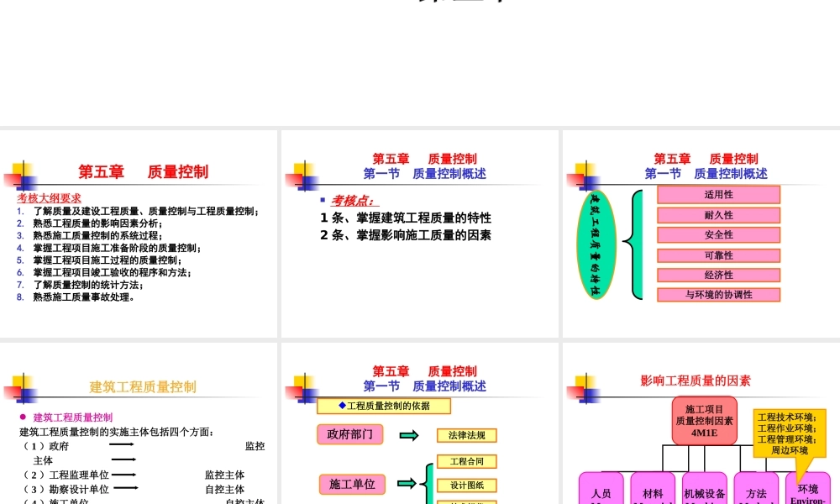Select list item 熟悉工程质量的影响因素分析

pos(97,223)
